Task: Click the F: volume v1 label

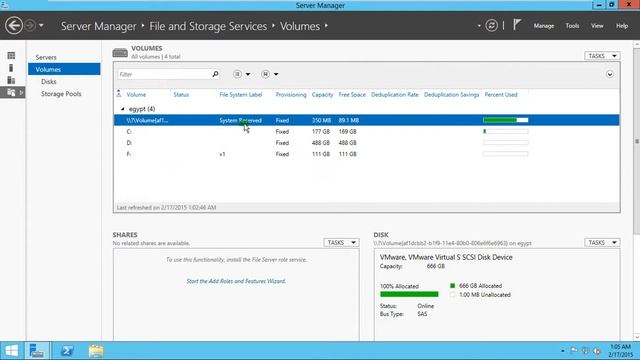Action: click(222, 154)
